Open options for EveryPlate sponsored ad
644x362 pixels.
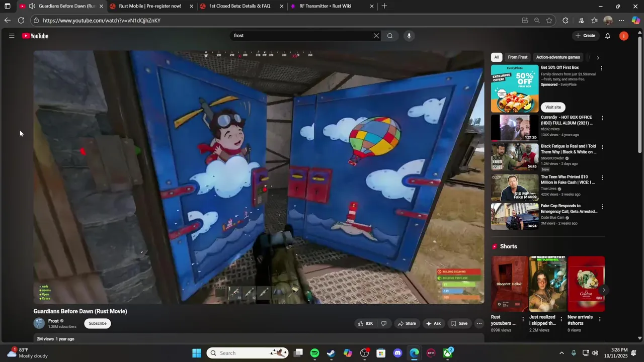click(601, 68)
